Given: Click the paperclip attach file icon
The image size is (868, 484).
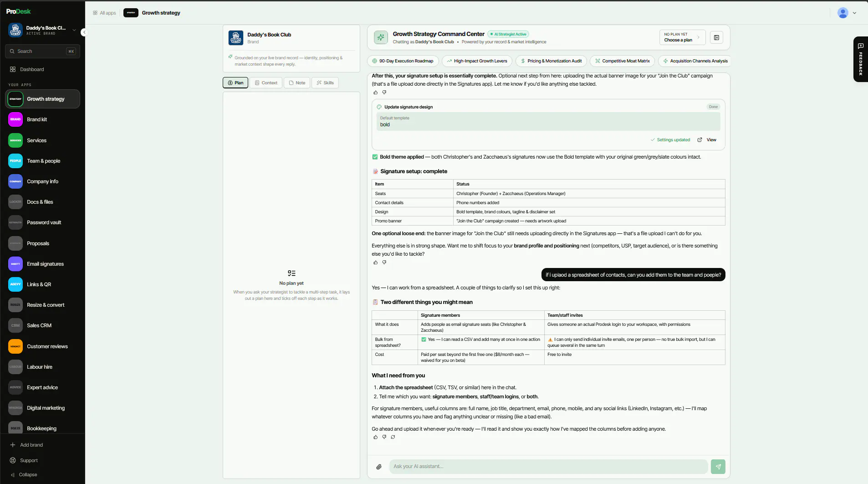Looking at the screenshot, I should tap(379, 467).
